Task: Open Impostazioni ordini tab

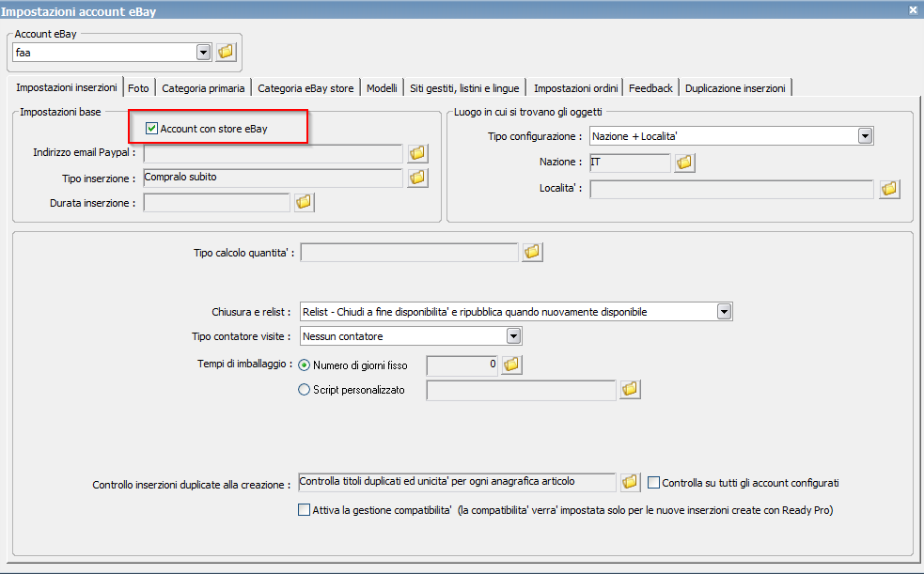Action: pyautogui.click(x=575, y=88)
